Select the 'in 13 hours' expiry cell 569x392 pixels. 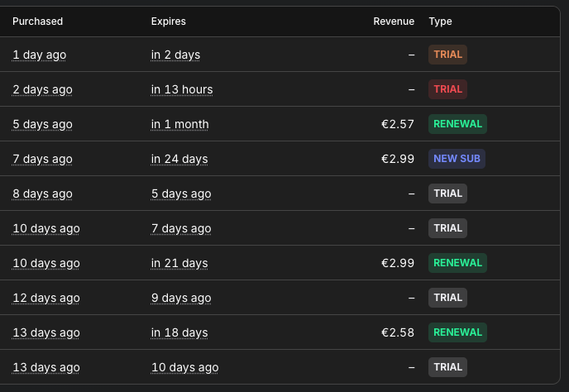(x=182, y=89)
